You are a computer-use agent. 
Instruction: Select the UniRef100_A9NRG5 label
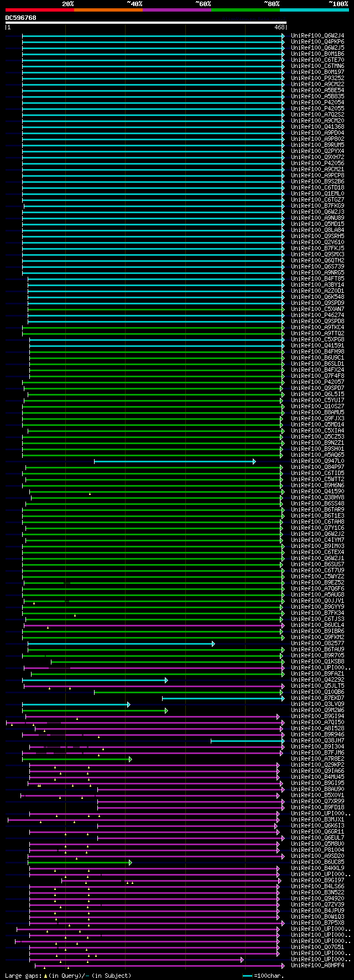point(317,272)
